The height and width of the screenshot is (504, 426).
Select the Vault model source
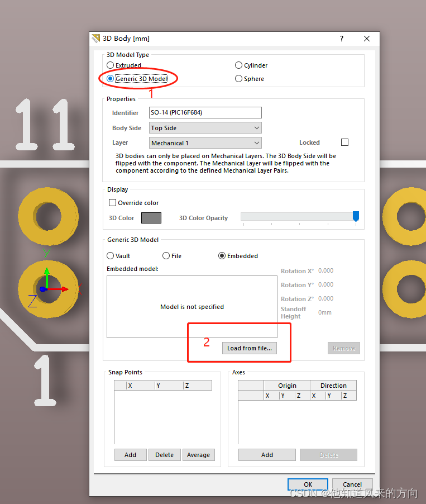click(x=111, y=256)
